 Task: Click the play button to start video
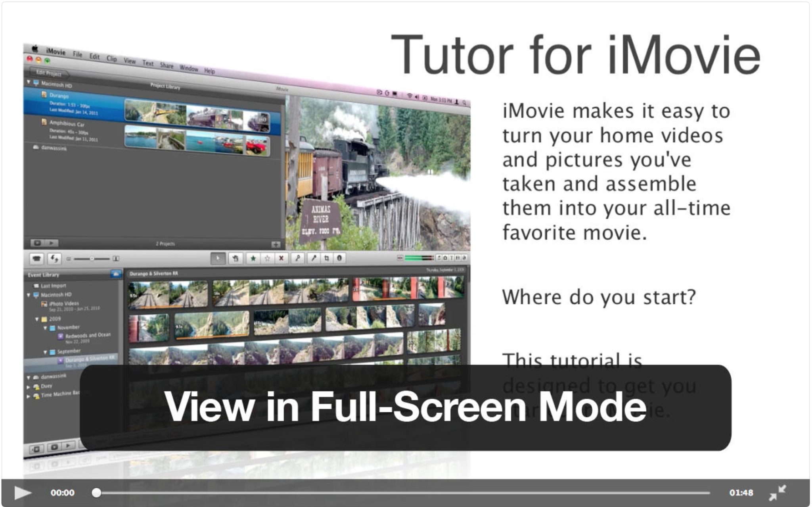coord(16,492)
